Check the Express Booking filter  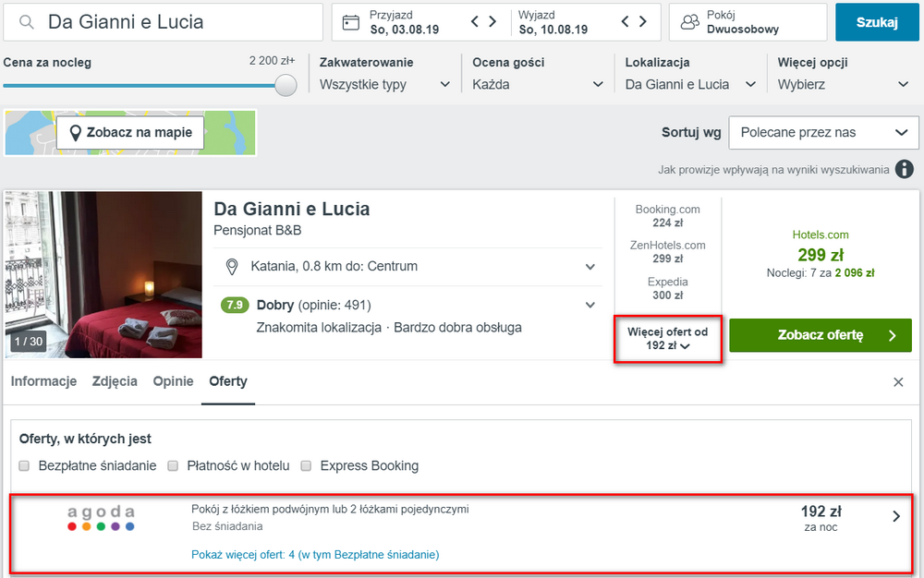tap(306, 466)
